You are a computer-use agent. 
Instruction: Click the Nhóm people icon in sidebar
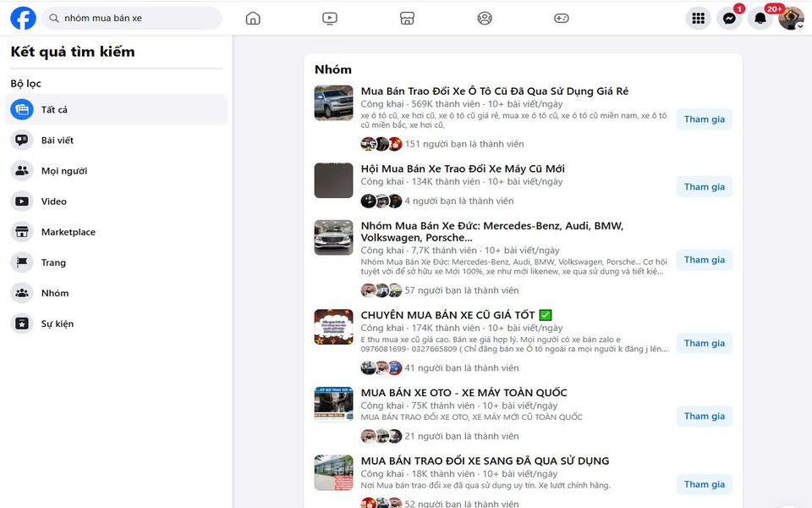(22, 292)
